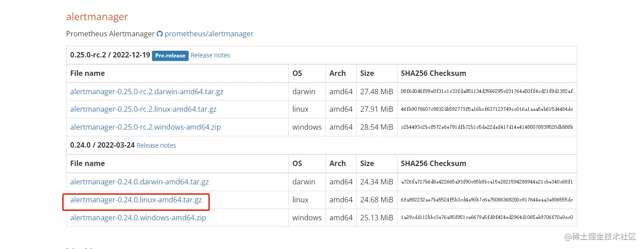Open Release notes for 0.24.0

(156, 145)
